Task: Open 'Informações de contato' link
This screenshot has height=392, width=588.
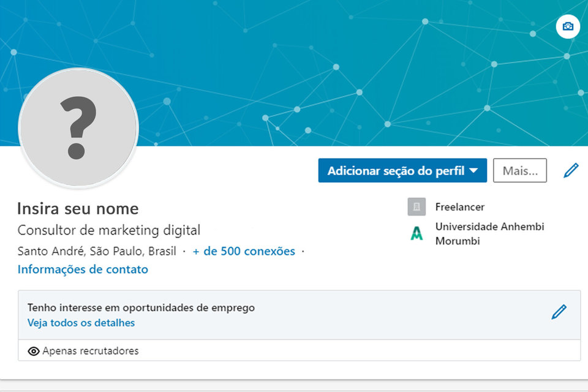Action: click(x=83, y=269)
